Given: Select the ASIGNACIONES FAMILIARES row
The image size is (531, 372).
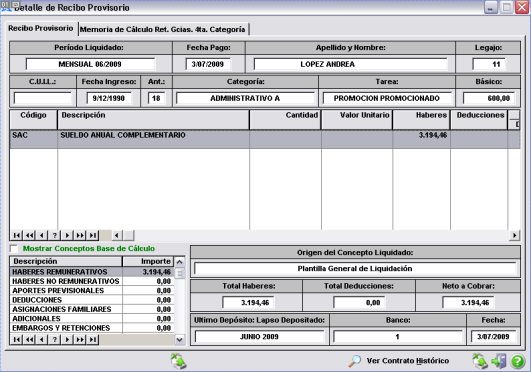Looking at the screenshot, I should pos(92,309).
